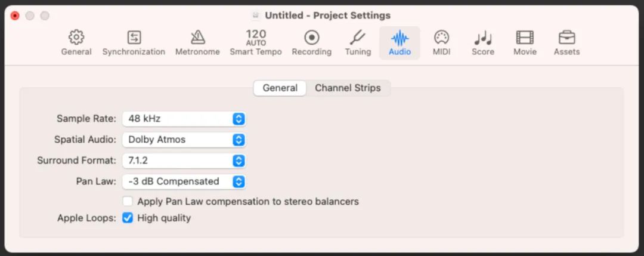This screenshot has width=644, height=256.
Task: Change the Spatial Audio Dolby Atmos popup
Action: point(184,140)
